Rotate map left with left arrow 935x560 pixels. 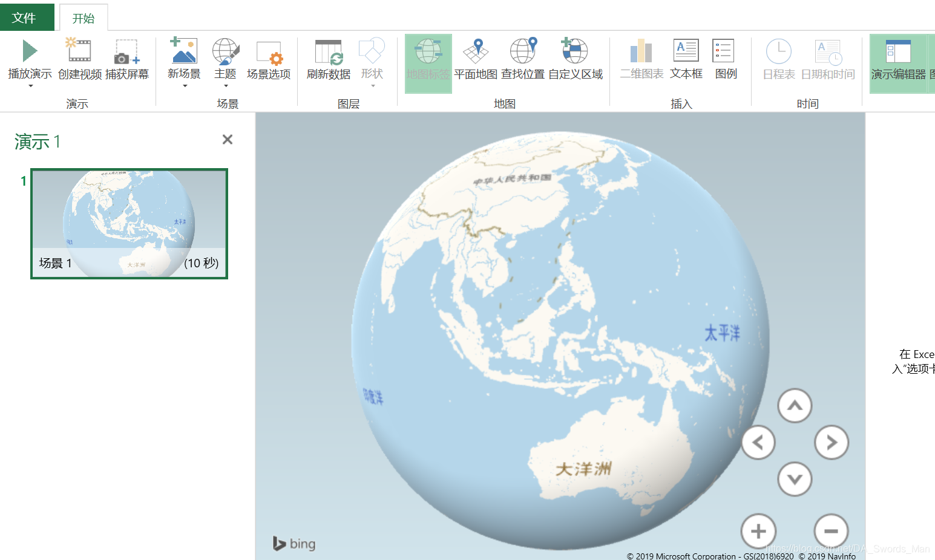coord(758,442)
